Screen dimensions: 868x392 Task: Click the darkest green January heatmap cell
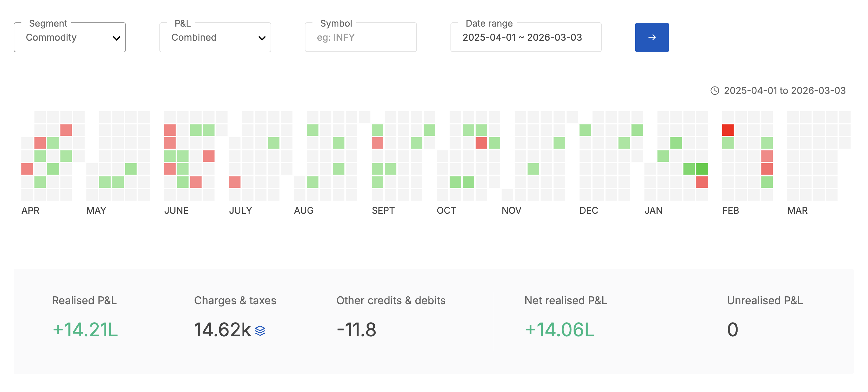[x=702, y=169]
